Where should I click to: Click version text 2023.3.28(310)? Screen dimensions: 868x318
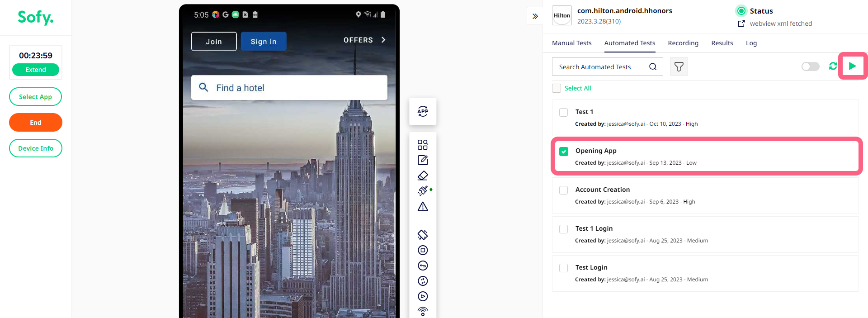point(599,21)
